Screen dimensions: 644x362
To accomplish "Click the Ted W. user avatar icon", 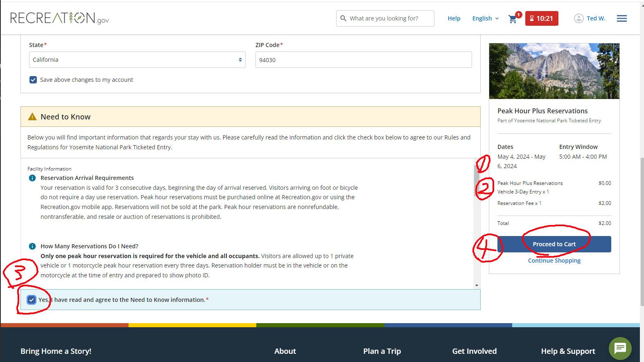I will coord(578,18).
